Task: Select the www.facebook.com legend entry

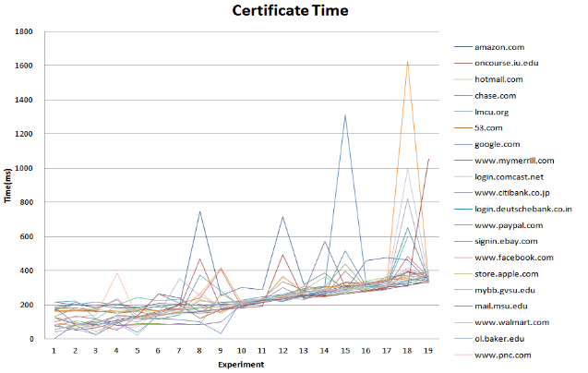Action: click(x=513, y=258)
